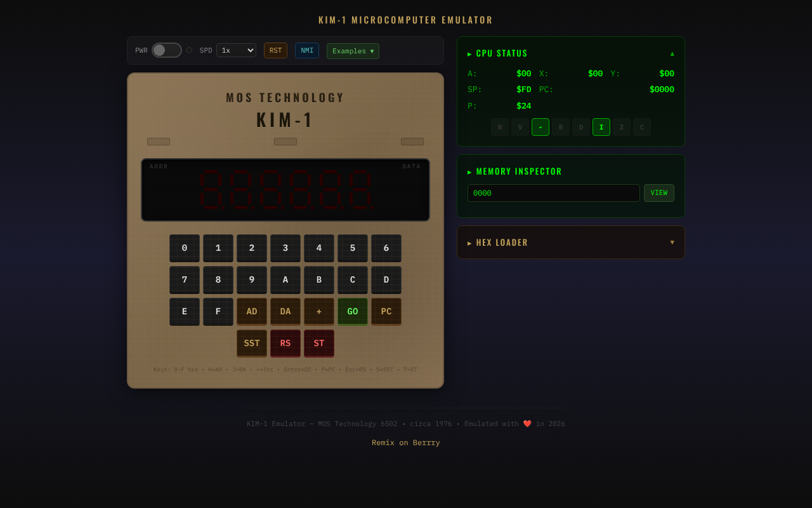Toggle the PWR power switch
The width and height of the screenshot is (812, 508).
(x=166, y=50)
